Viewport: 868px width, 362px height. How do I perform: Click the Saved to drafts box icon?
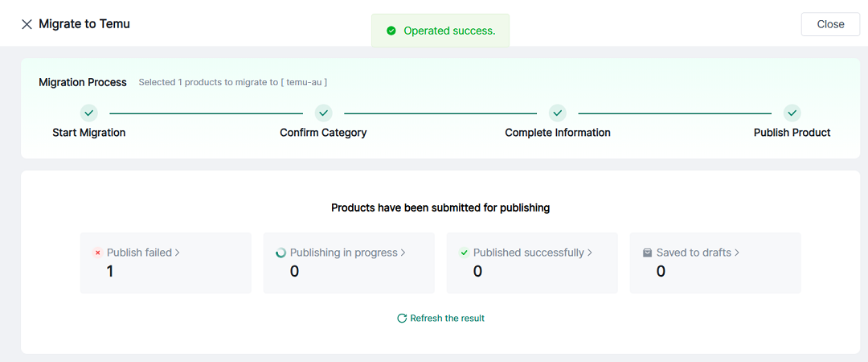[647, 253]
